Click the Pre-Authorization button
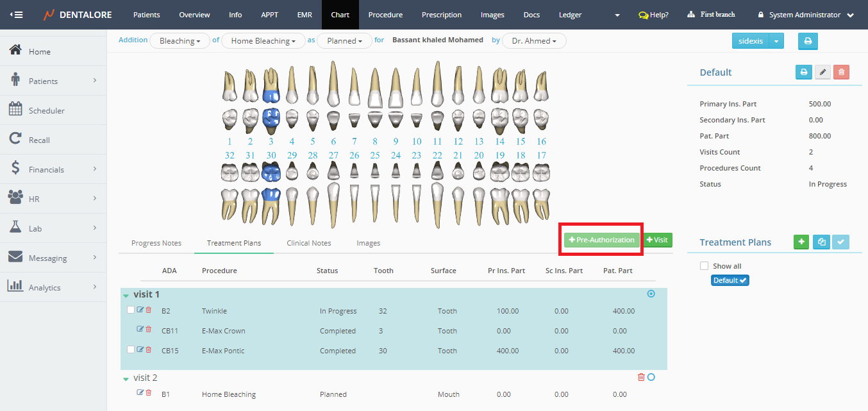 [601, 240]
